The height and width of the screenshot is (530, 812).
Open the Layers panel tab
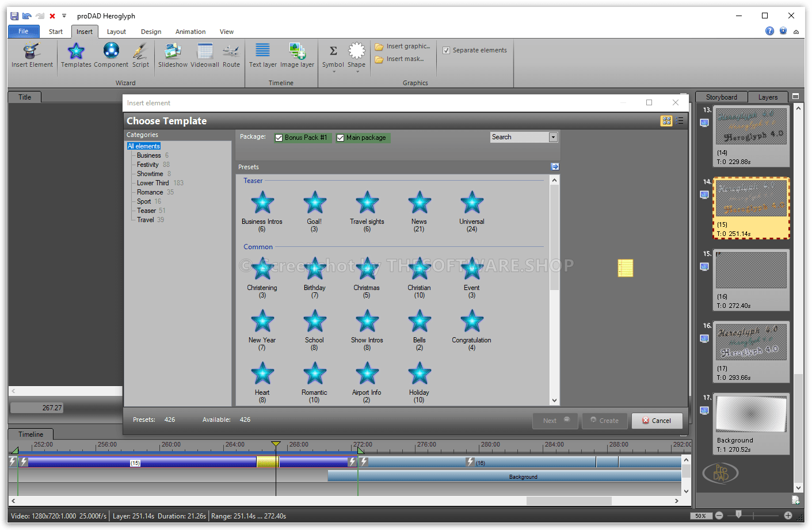767,97
